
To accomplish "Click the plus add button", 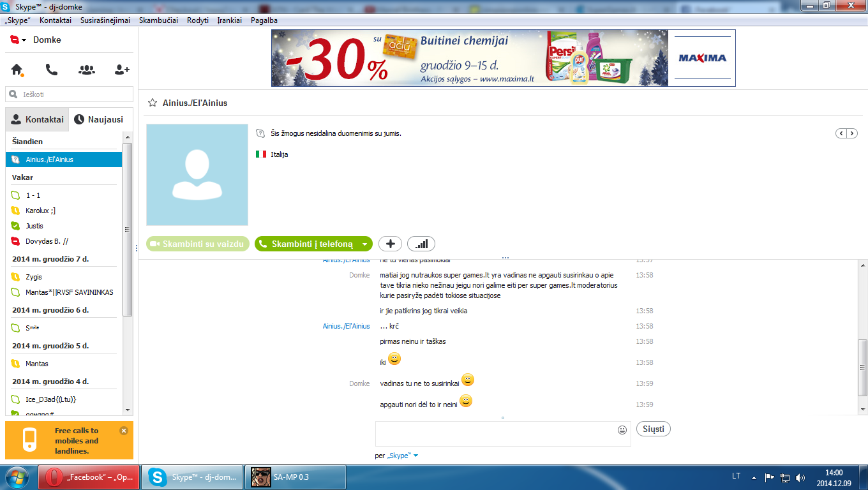I will point(390,244).
